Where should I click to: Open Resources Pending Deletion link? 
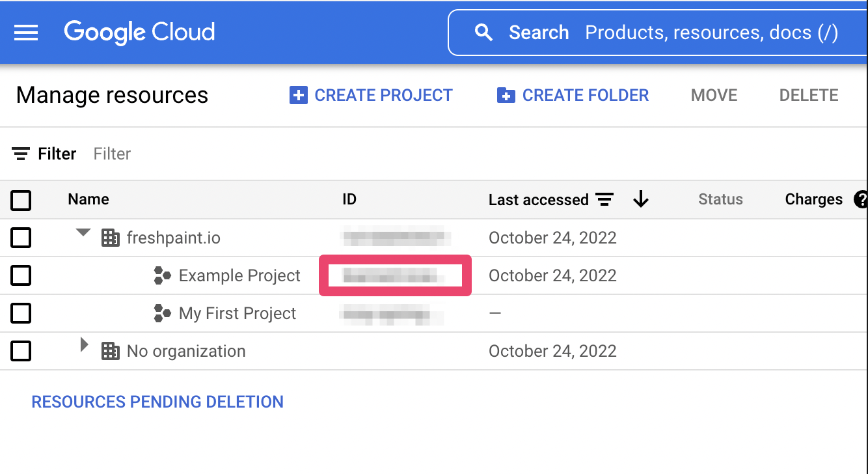click(x=157, y=402)
